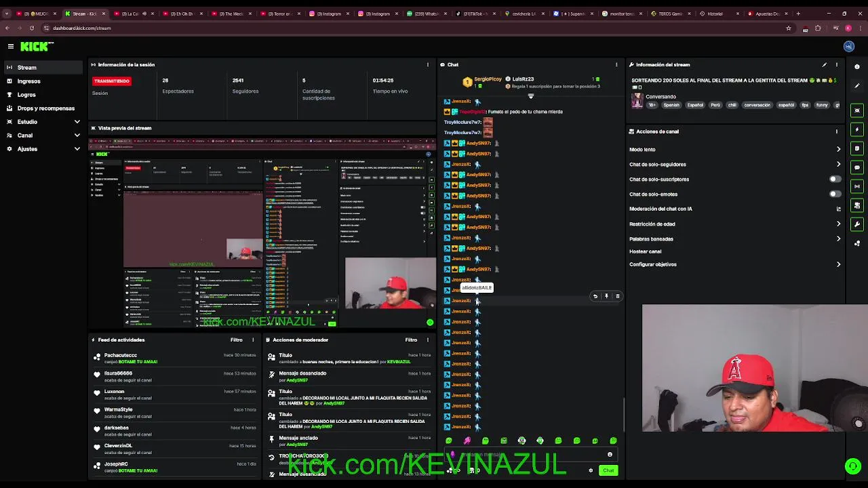868x488 pixels.
Task: Open chat settings gear icon
Action: coord(591,470)
